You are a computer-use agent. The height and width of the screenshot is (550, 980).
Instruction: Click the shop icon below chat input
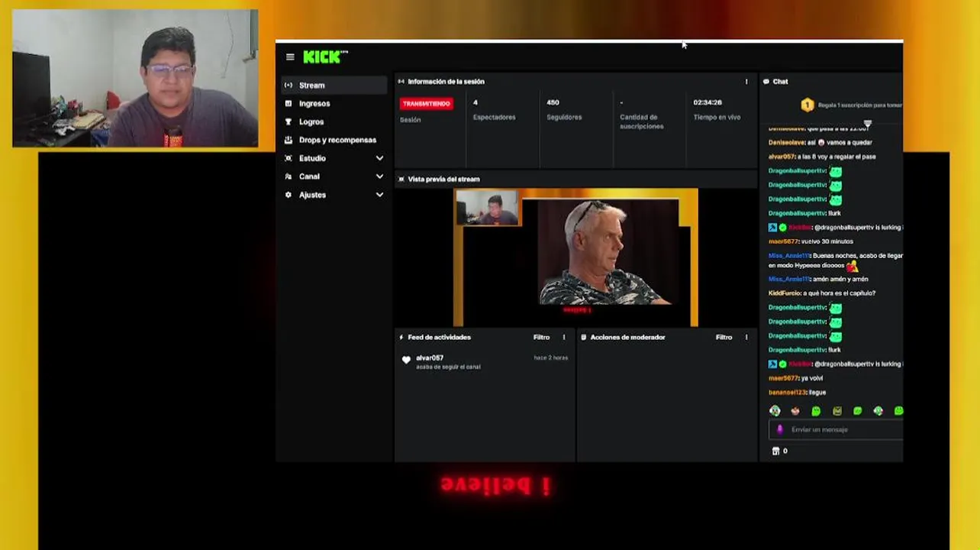point(775,451)
